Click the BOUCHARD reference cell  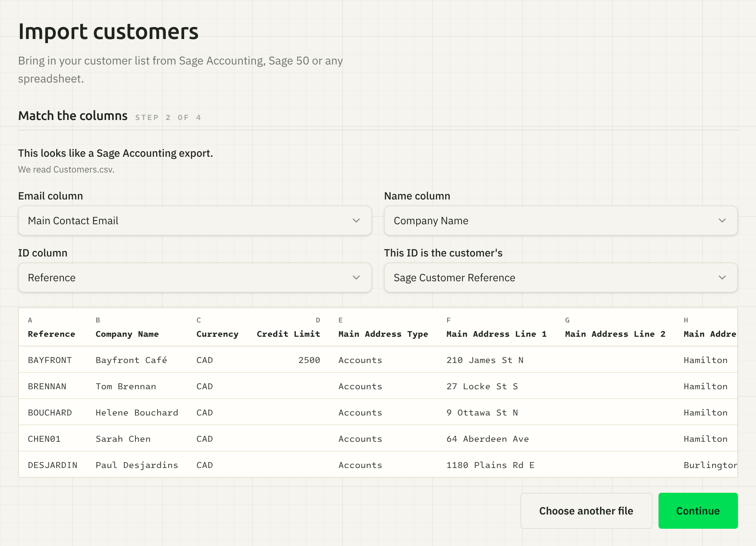tap(50, 412)
